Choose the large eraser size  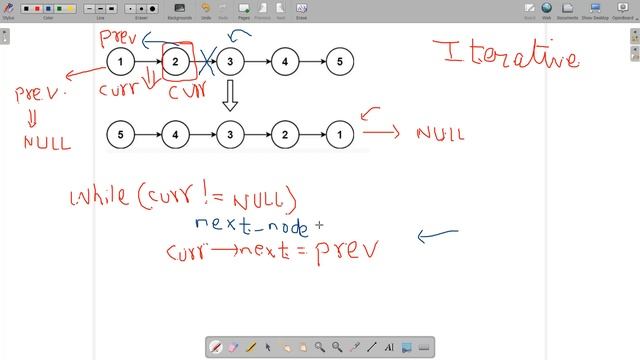click(x=152, y=9)
